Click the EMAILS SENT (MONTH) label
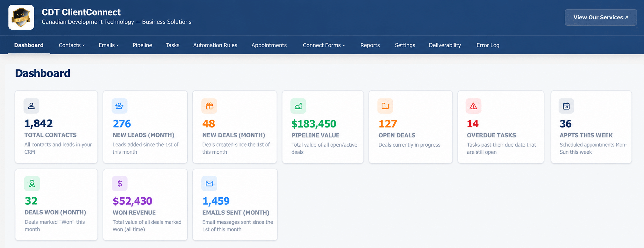644x248 pixels. (236, 213)
